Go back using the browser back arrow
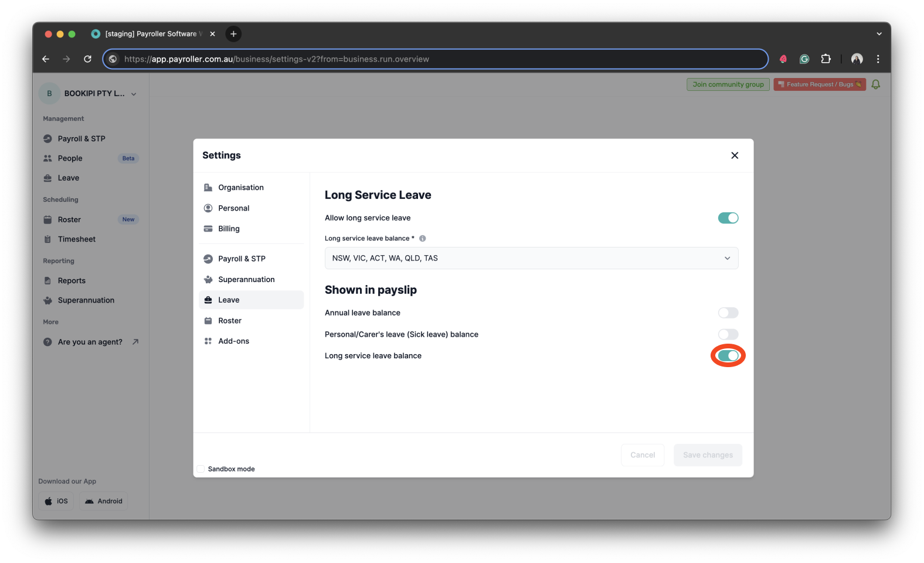 click(x=46, y=59)
